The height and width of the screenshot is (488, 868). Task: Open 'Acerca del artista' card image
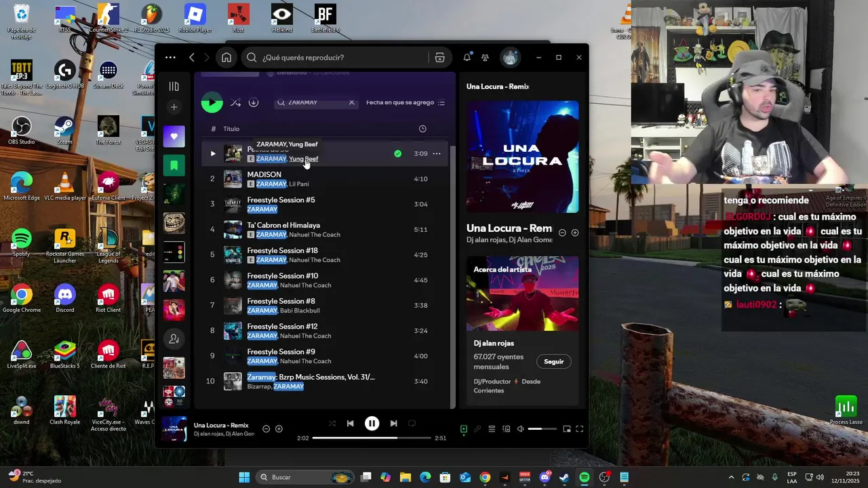(x=522, y=293)
